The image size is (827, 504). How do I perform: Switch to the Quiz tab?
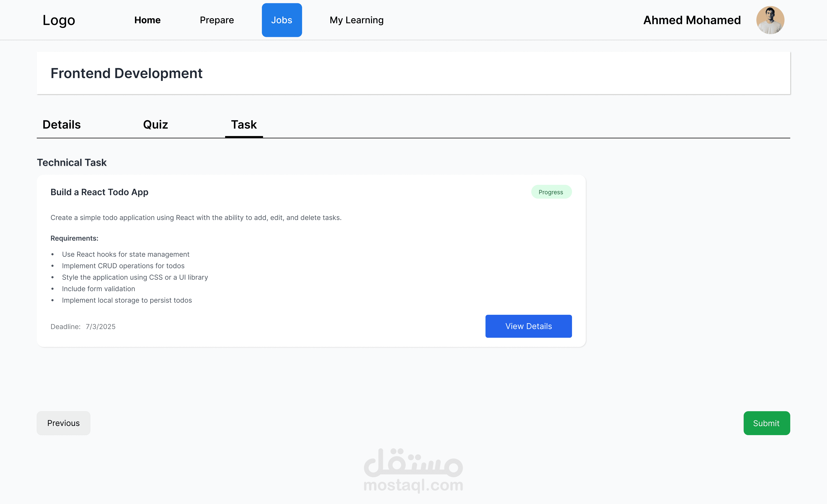pos(155,125)
